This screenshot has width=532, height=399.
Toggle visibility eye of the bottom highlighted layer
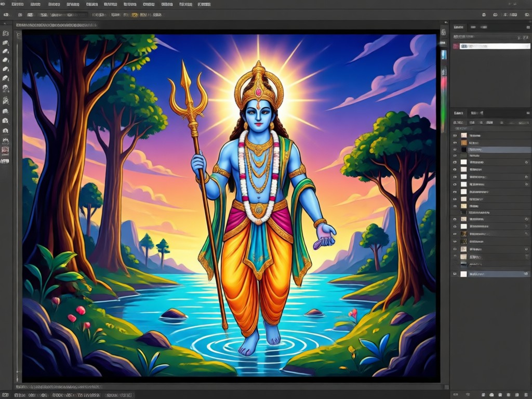(455, 274)
